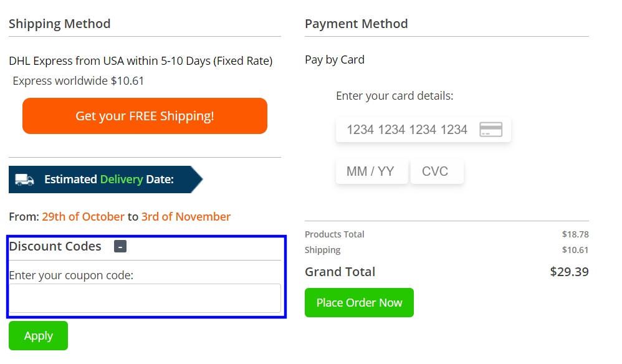Click the Grand Total amount $29.39

569,272
